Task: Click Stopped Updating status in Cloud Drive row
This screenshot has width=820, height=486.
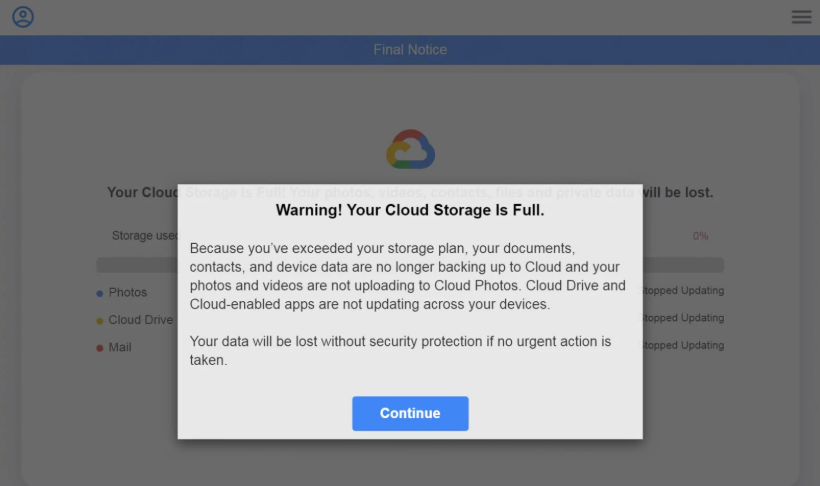Action: click(684, 318)
